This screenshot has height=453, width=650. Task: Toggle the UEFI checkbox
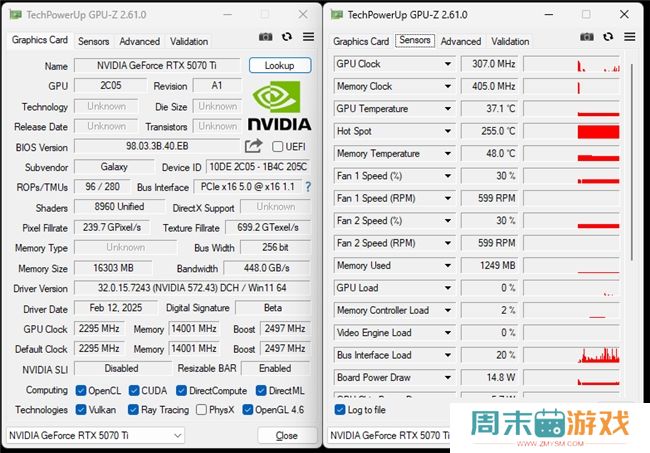[x=279, y=147]
